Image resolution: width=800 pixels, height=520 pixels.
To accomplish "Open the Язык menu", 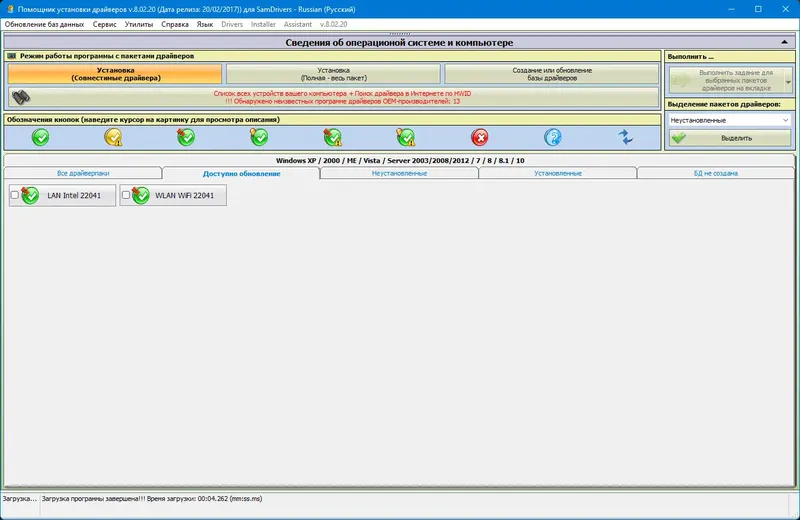I will (205, 24).
